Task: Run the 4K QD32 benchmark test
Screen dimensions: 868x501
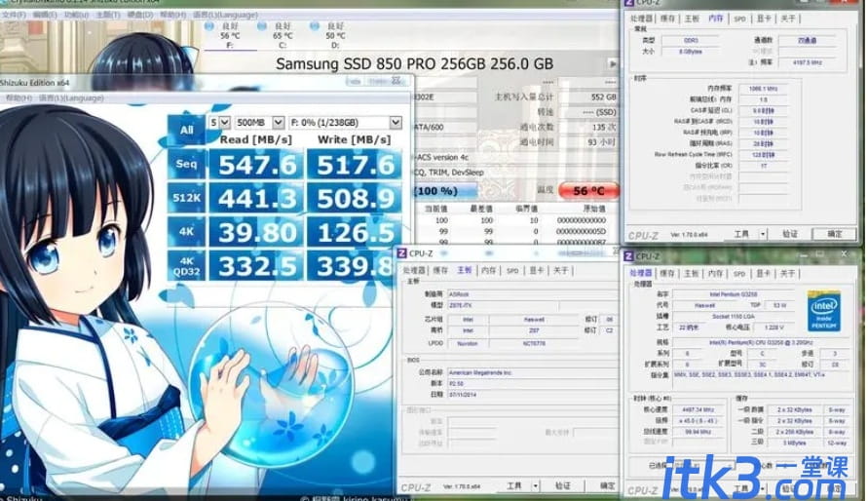Action: 186,266
